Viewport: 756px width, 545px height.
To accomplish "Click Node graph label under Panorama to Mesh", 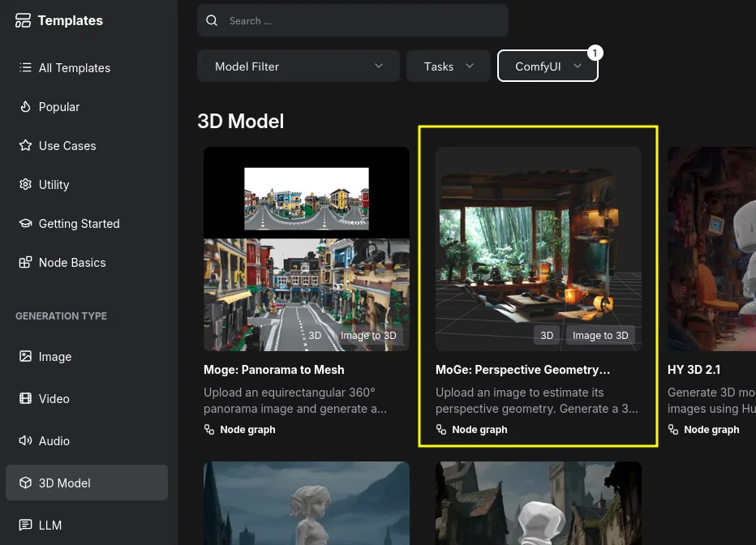I will point(247,429).
